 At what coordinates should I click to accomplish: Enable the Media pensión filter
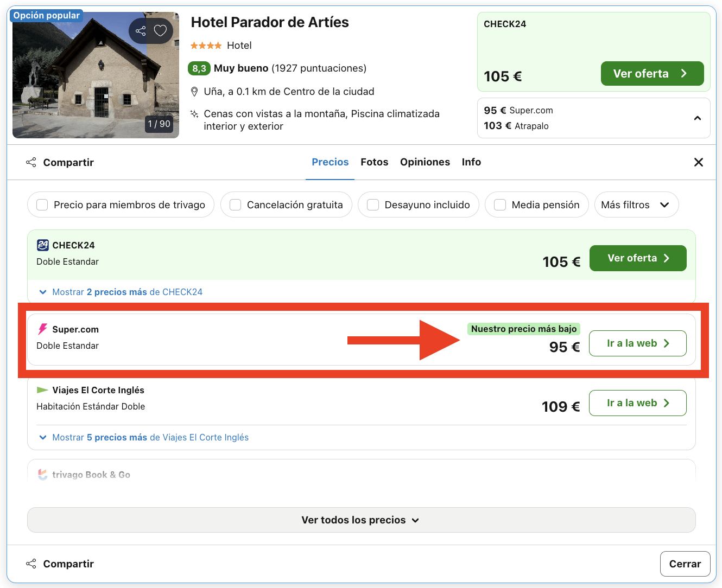[500, 204]
